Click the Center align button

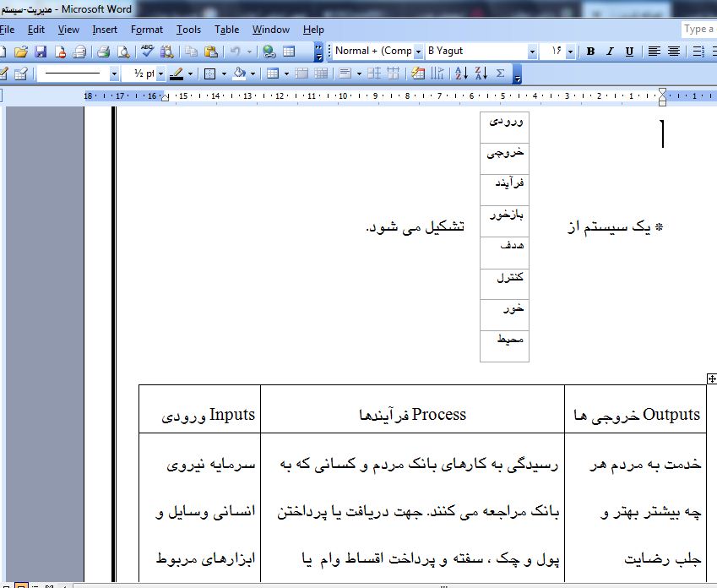(x=674, y=52)
